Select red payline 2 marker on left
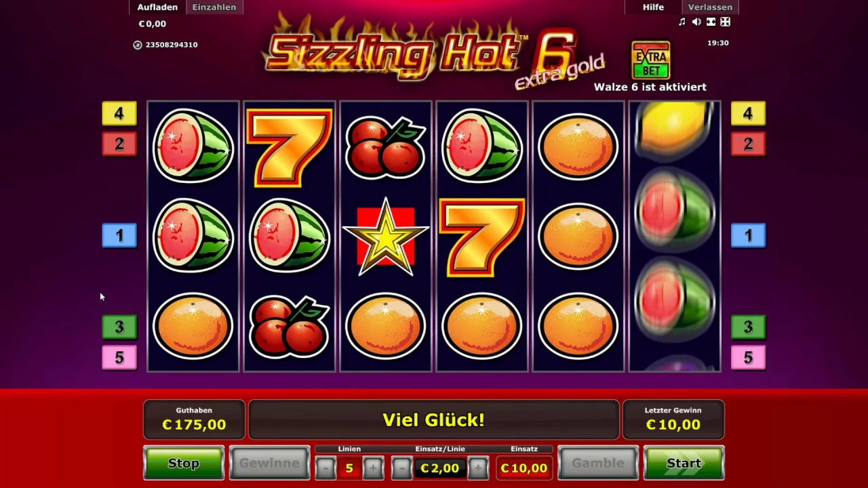Screen dimensions: 868x488 click(119, 144)
